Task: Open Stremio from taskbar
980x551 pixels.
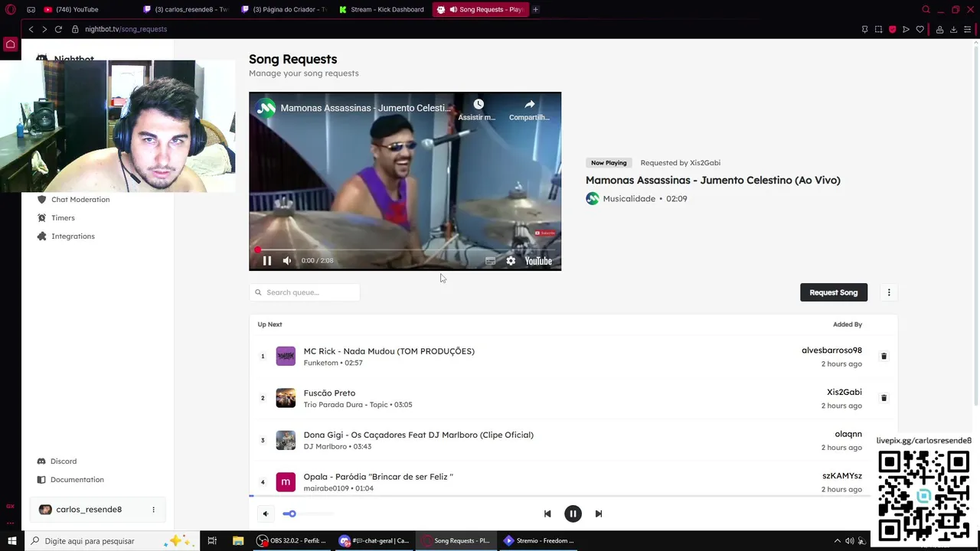Action: [539, 541]
